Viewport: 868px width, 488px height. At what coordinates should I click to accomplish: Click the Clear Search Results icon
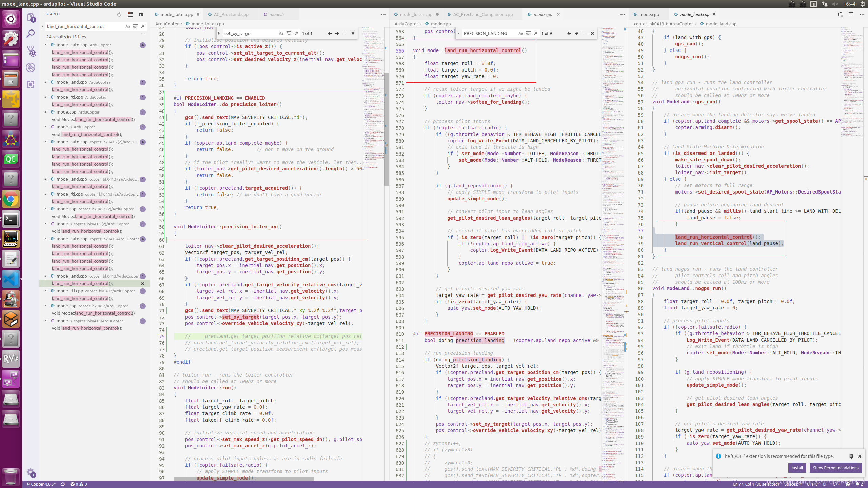(130, 14)
